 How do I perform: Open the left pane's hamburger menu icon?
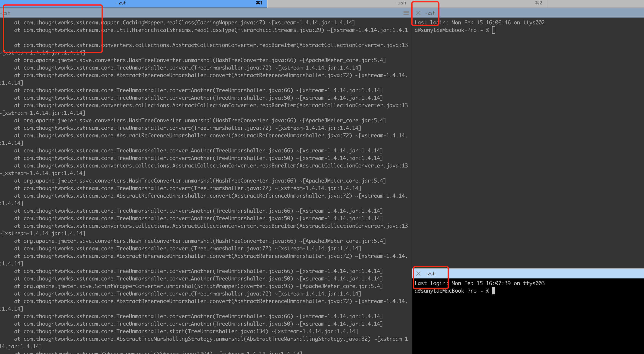coord(406,13)
